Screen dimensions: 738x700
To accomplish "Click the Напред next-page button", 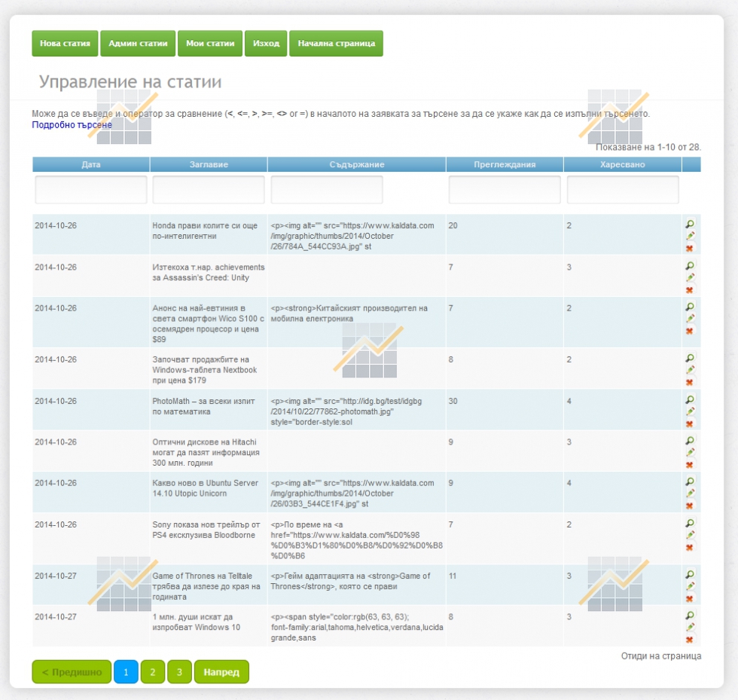I will [221, 672].
